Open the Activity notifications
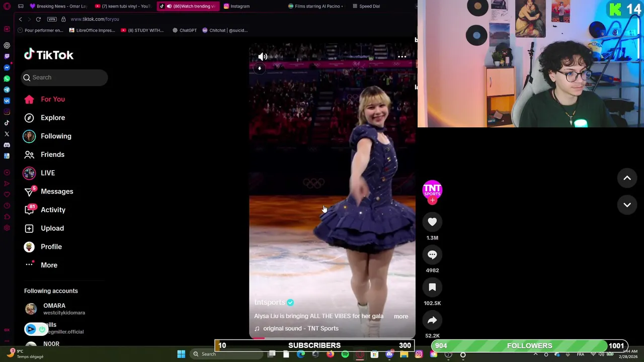Image resolution: width=644 pixels, height=362 pixels. tap(45, 210)
